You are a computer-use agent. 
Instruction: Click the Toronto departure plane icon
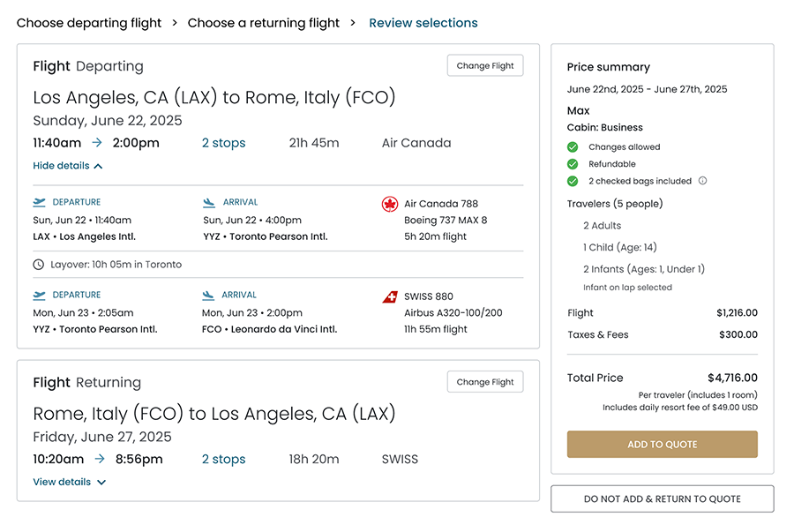[x=40, y=296]
